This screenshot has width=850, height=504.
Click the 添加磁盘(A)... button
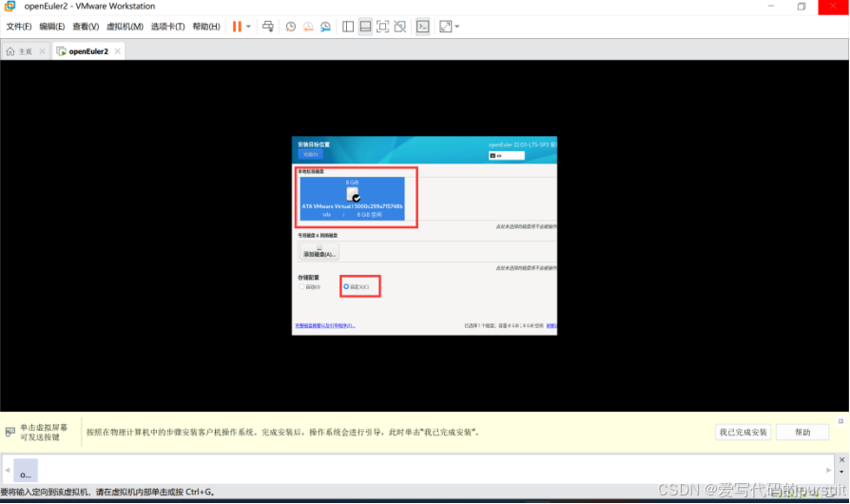point(319,251)
